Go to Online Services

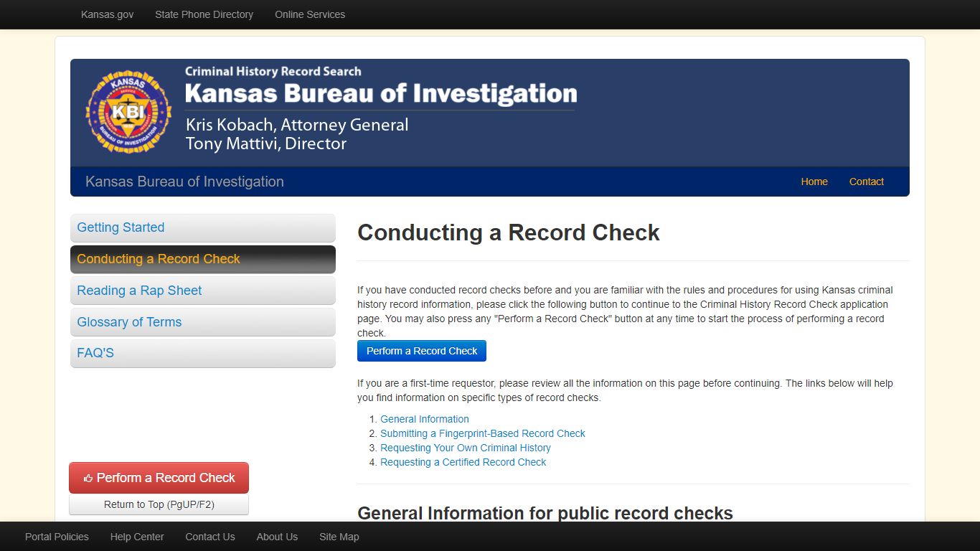pyautogui.click(x=310, y=14)
